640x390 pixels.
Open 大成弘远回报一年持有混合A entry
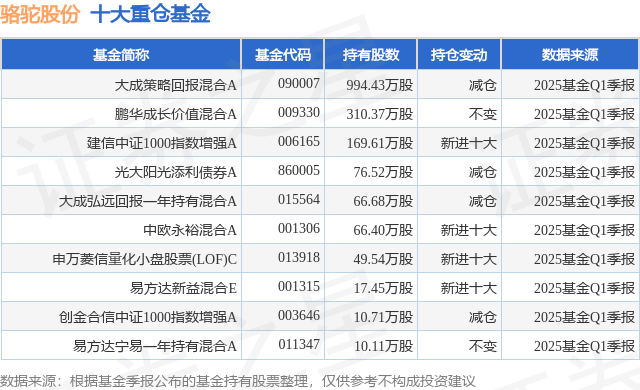(148, 201)
